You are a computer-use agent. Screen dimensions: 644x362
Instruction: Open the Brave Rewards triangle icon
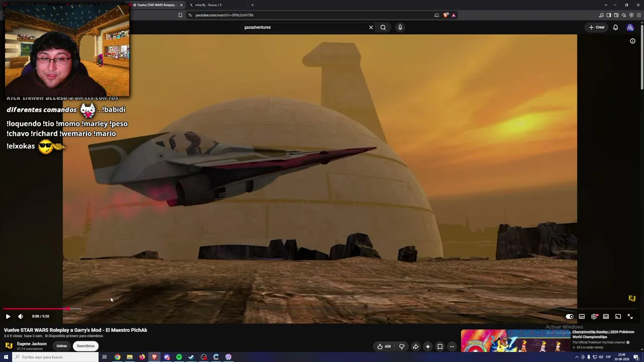click(x=453, y=15)
